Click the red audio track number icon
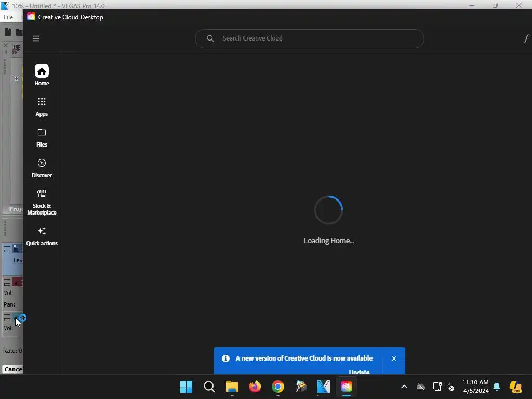 click(18, 282)
